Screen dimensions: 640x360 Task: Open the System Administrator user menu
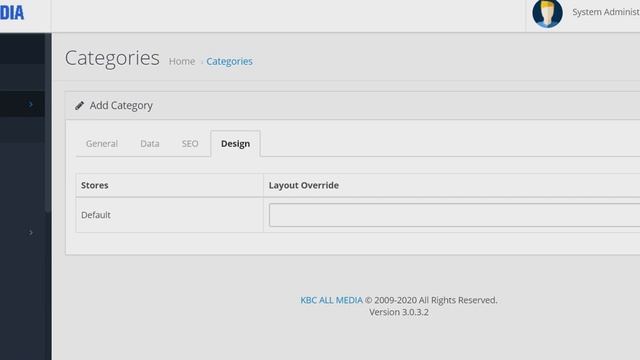(606, 12)
